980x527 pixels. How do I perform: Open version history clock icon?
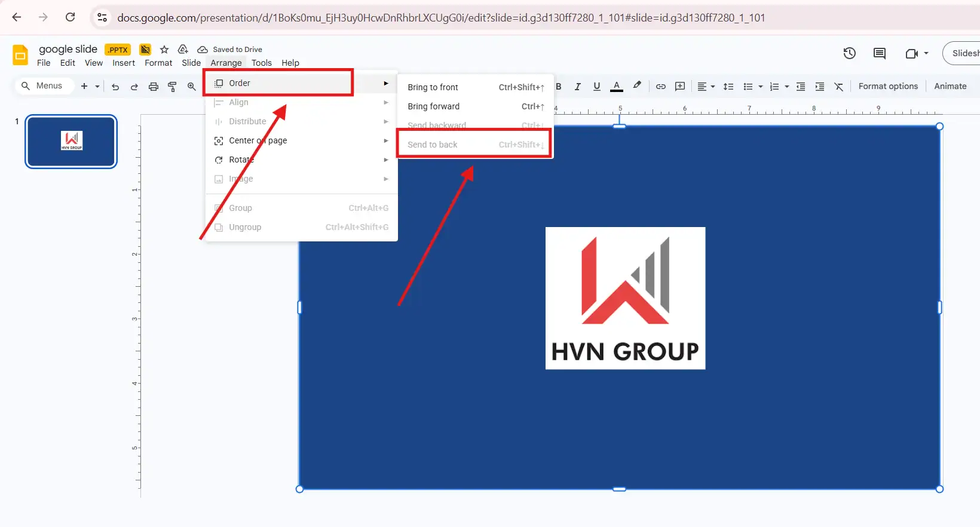click(849, 53)
